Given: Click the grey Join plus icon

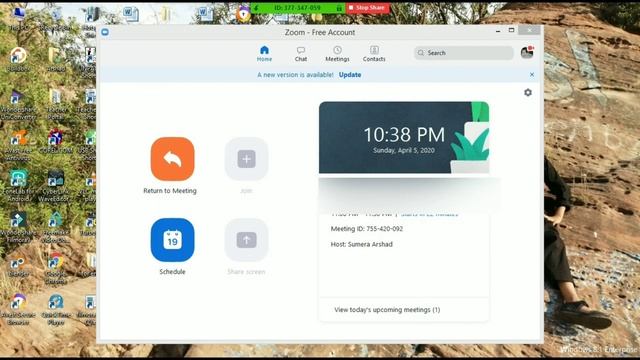Looking at the screenshot, I should [x=246, y=159].
